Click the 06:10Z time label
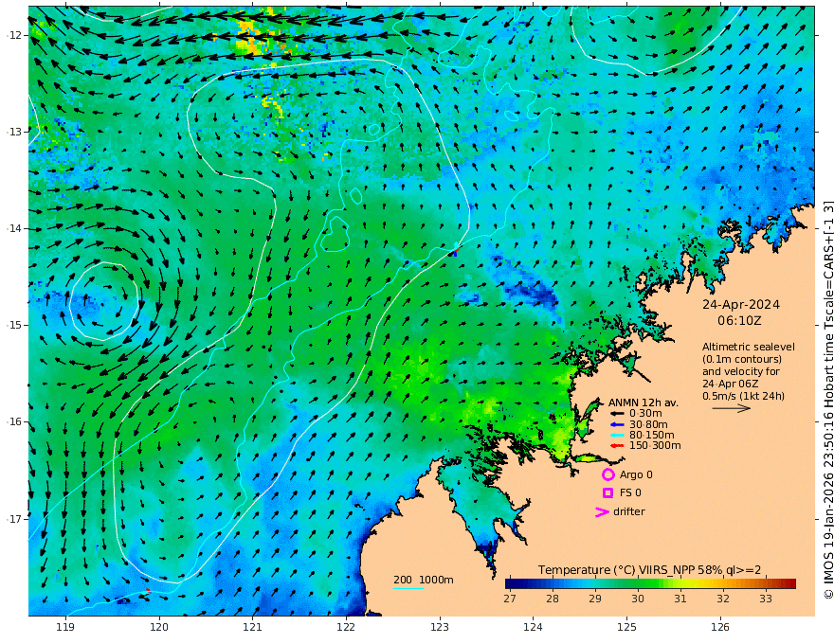 click(739, 321)
